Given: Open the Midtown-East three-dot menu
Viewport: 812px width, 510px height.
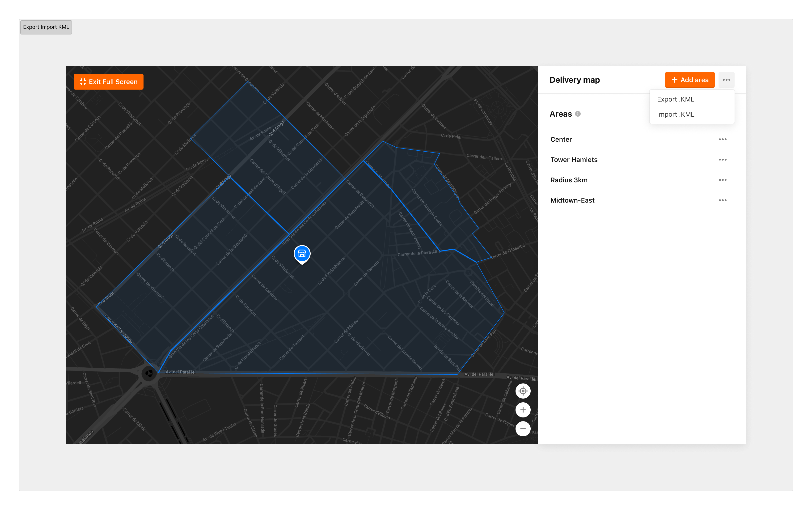Looking at the screenshot, I should click(x=722, y=200).
